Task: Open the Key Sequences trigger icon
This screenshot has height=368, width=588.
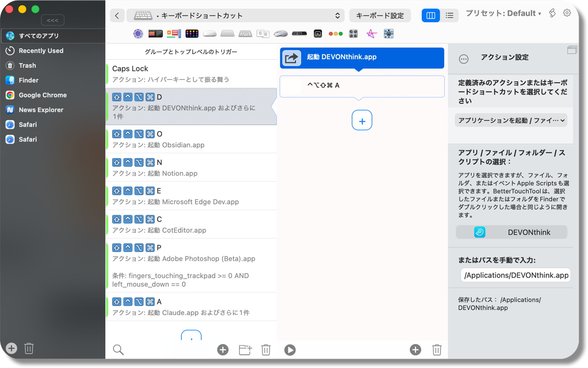Action: (263, 33)
